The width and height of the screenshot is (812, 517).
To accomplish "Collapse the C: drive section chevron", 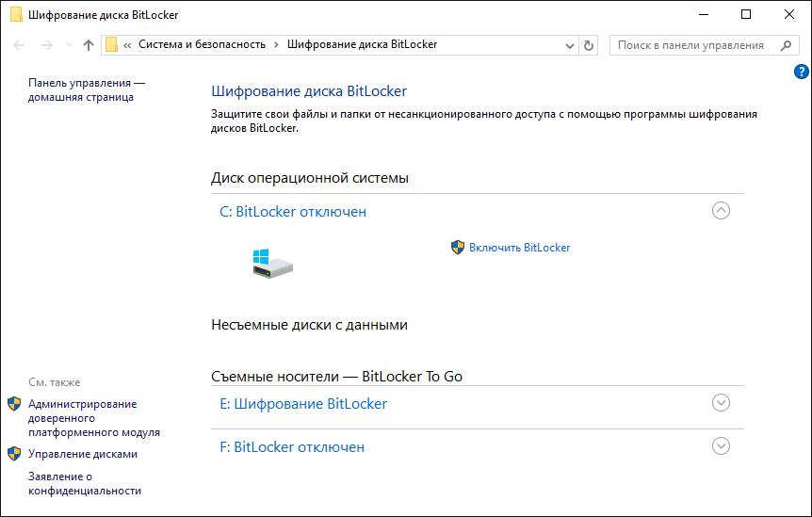I will point(721,211).
